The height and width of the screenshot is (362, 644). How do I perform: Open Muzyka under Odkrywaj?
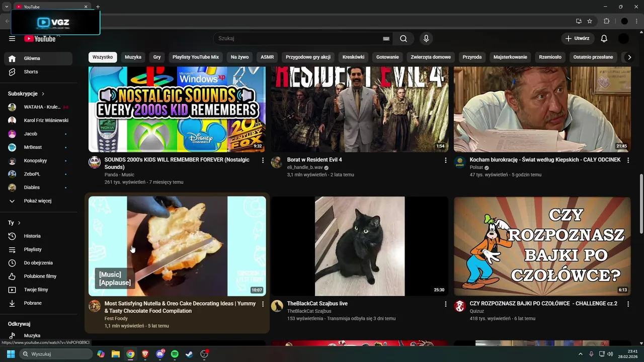coord(38,335)
